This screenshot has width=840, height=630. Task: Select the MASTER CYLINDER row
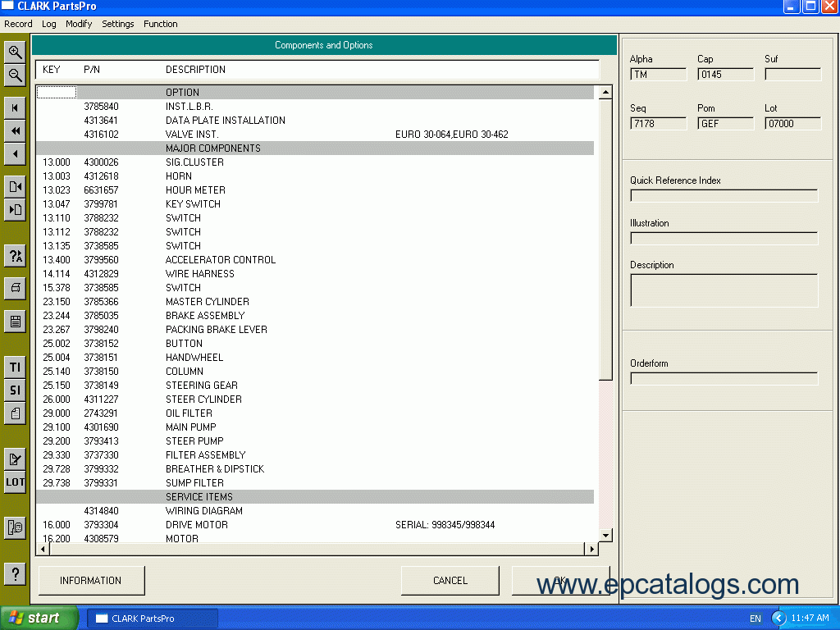click(315, 302)
